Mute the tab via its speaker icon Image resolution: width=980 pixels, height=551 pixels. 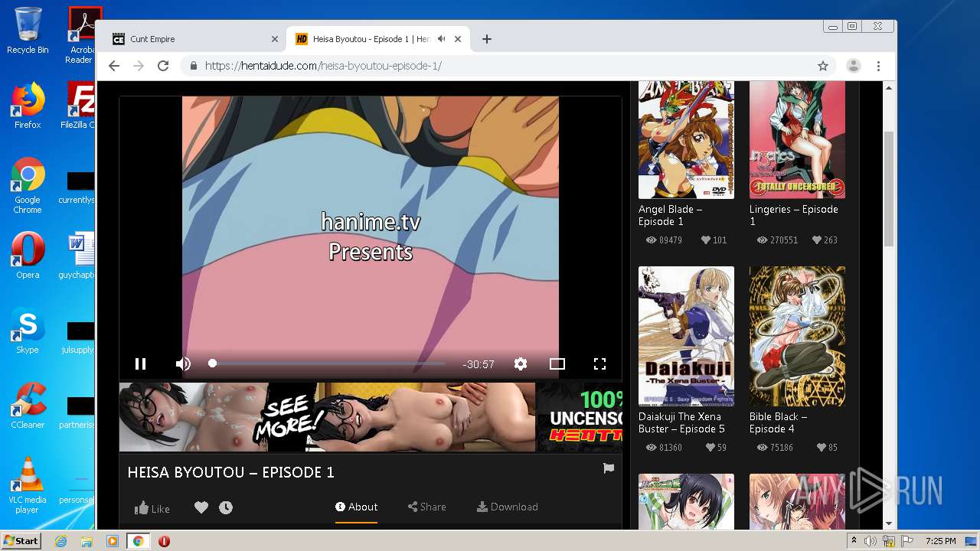coord(442,39)
